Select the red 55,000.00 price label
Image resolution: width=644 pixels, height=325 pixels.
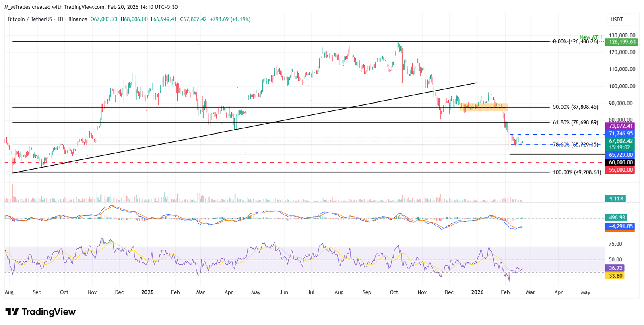tap(620, 170)
